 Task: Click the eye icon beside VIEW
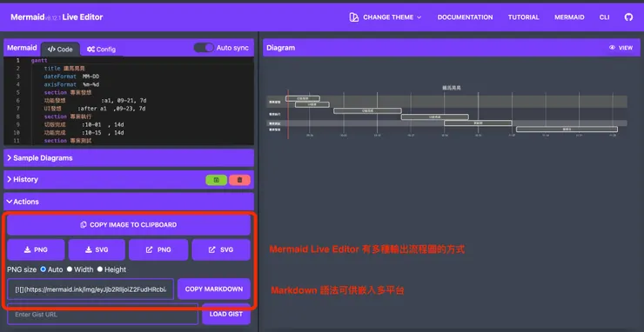612,48
